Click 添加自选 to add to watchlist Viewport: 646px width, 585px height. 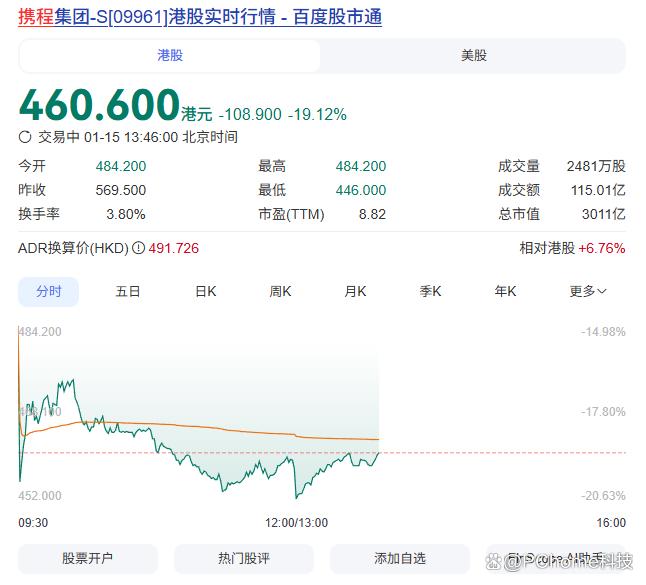click(400, 559)
